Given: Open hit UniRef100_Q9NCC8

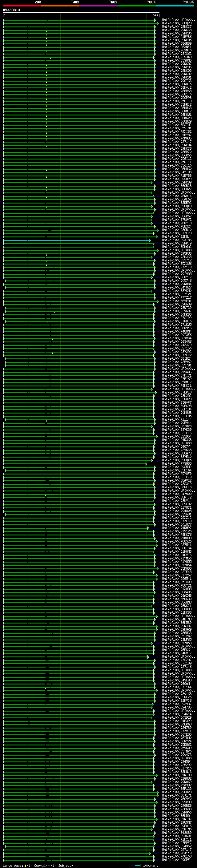Looking at the screenshot, I should 177,30.
